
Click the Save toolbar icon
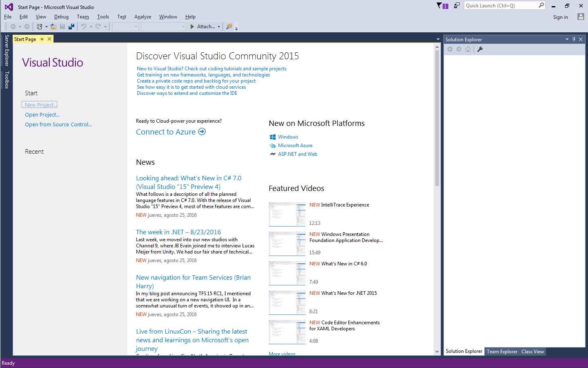pos(62,27)
